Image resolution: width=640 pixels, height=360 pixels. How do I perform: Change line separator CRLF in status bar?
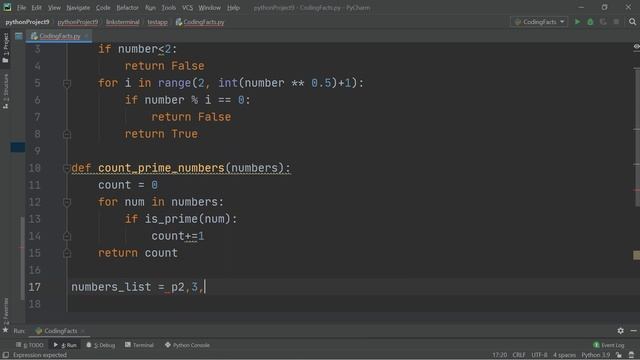[x=519, y=355]
